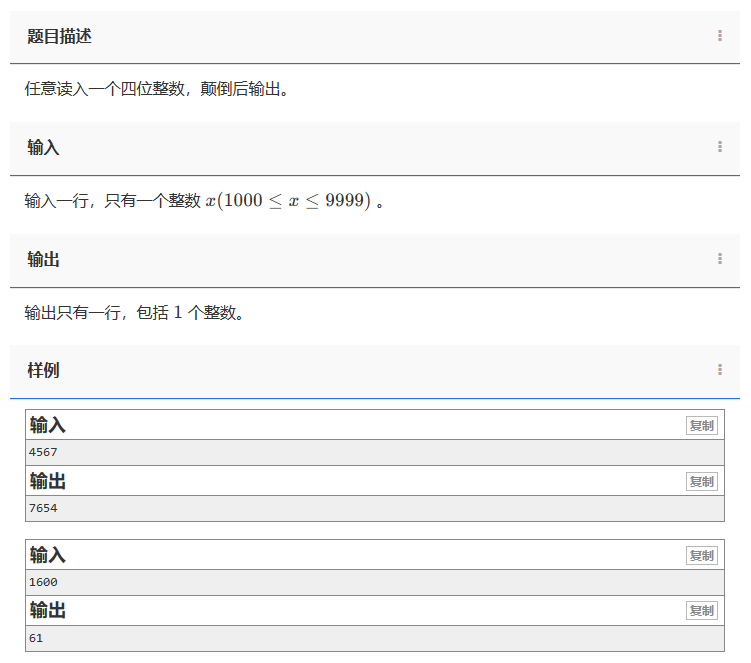Click the 样例 section heading
The height and width of the screenshot is (663, 751).
[43, 370]
